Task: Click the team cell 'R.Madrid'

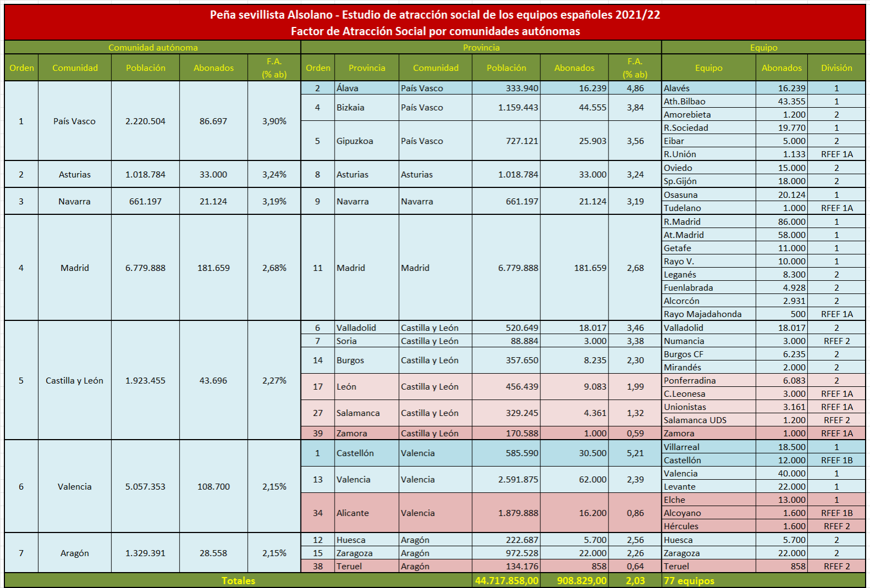Action: [x=709, y=221]
